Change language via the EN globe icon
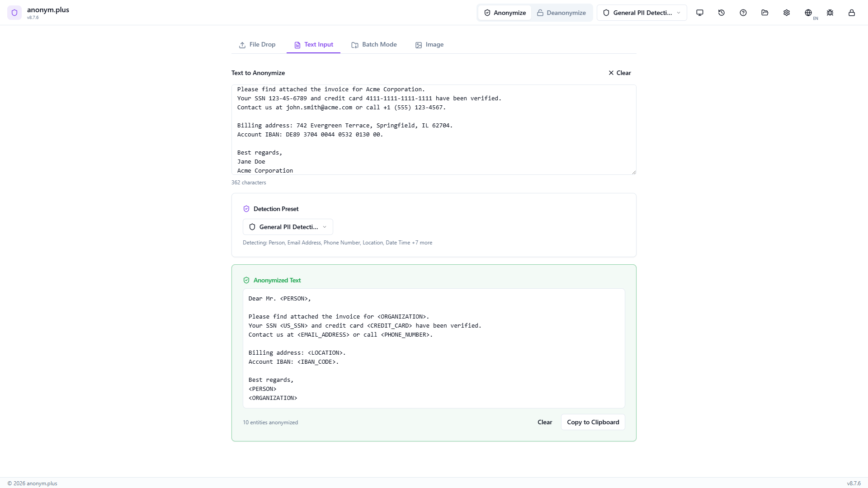 [x=809, y=13]
